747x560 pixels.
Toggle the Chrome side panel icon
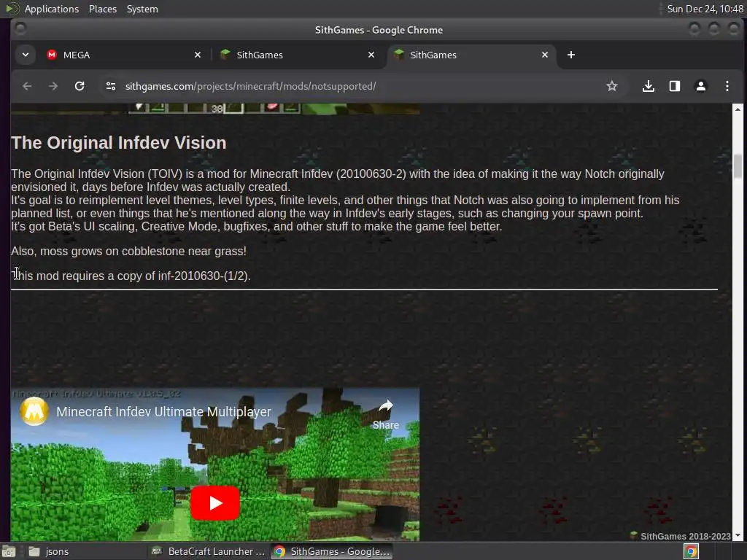(675, 86)
